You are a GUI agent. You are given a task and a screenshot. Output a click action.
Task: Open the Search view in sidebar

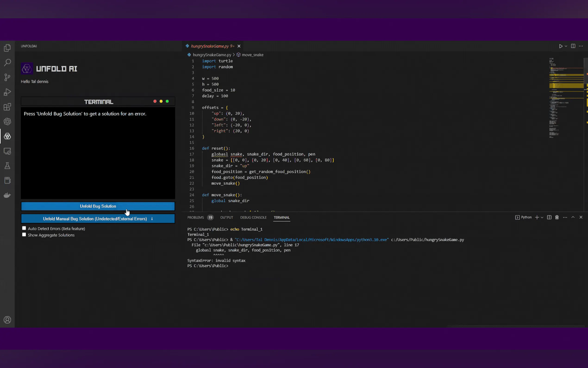pos(7,63)
